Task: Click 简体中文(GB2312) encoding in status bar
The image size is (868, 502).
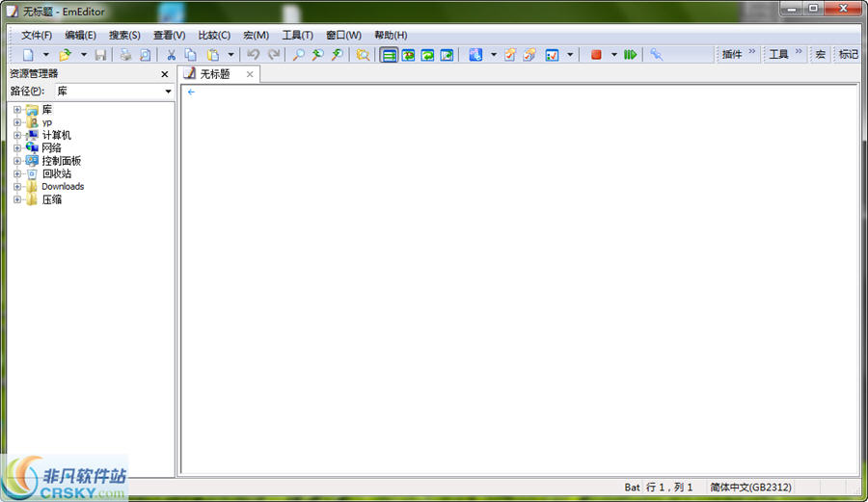Action: click(x=750, y=488)
